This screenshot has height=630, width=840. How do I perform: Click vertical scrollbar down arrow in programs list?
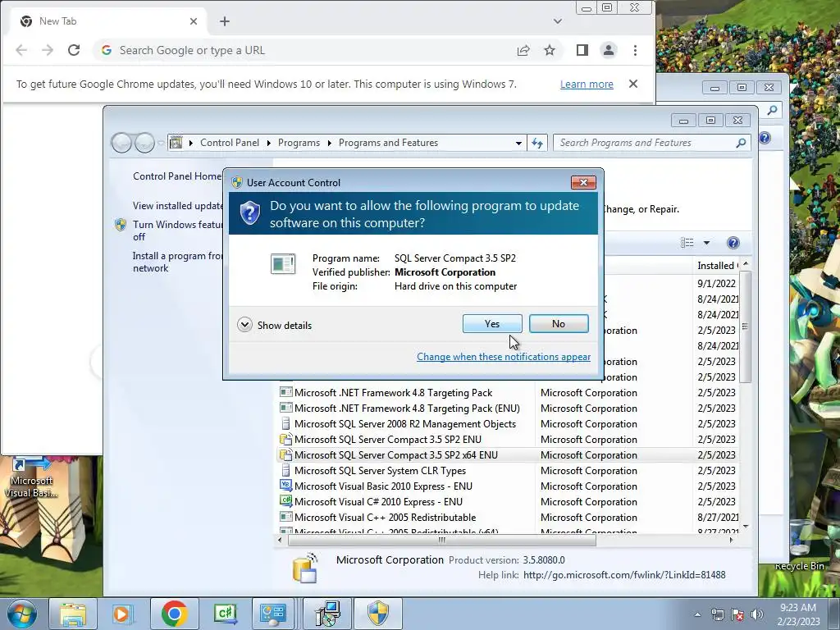[745, 527]
